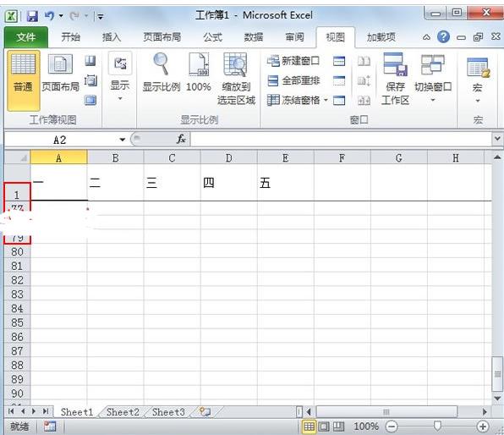Click Full Screen small icon
This screenshot has height=435, width=504.
pos(90,100)
